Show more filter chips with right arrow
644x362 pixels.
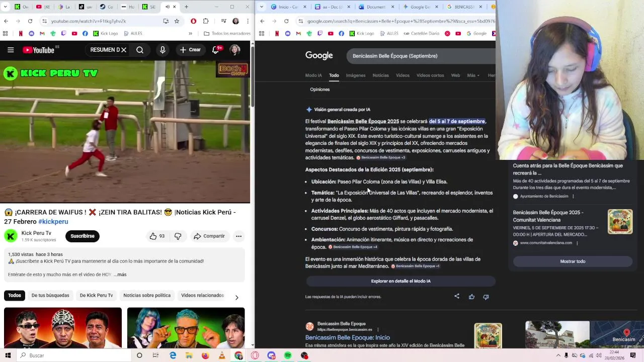pos(236,297)
